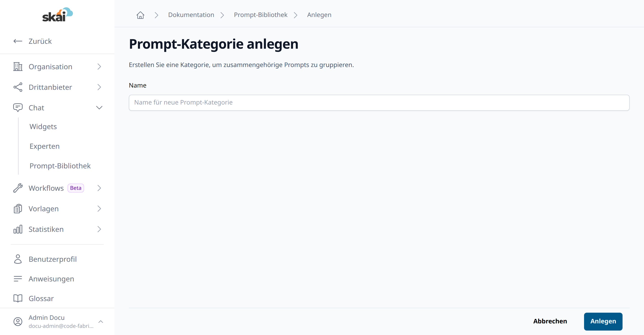Click the Chat menu label

point(36,108)
